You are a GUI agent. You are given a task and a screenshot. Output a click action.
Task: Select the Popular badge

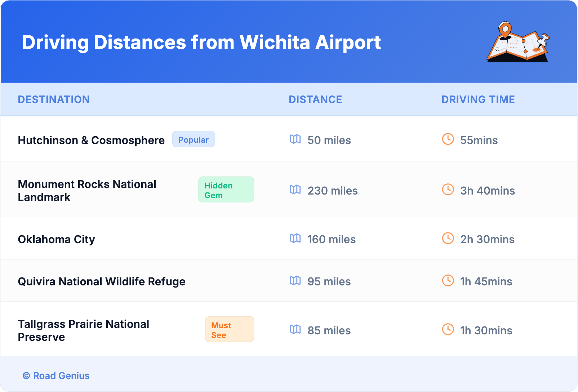pyautogui.click(x=194, y=139)
